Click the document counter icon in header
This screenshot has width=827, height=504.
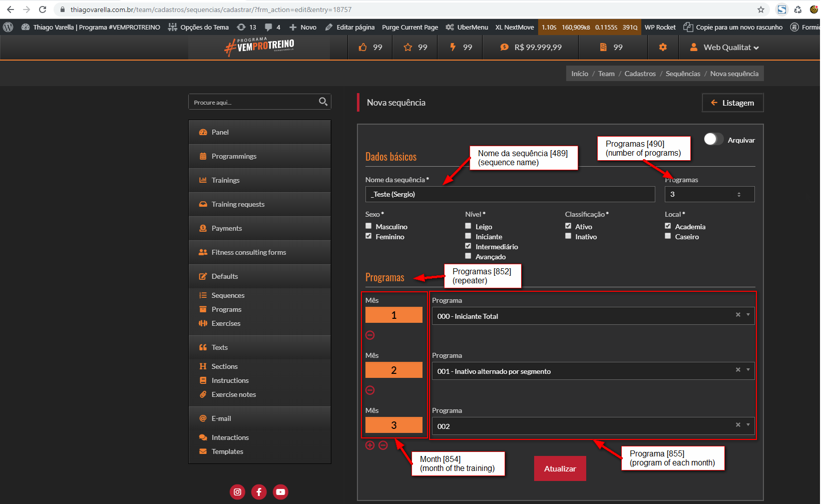point(603,47)
